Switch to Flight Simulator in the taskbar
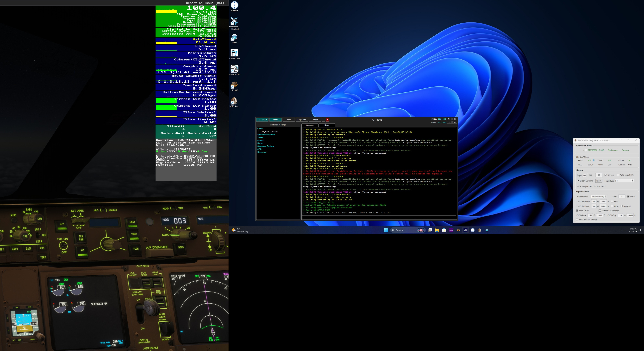Screen dimensions: 644x351 pyautogui.click(x=465, y=230)
